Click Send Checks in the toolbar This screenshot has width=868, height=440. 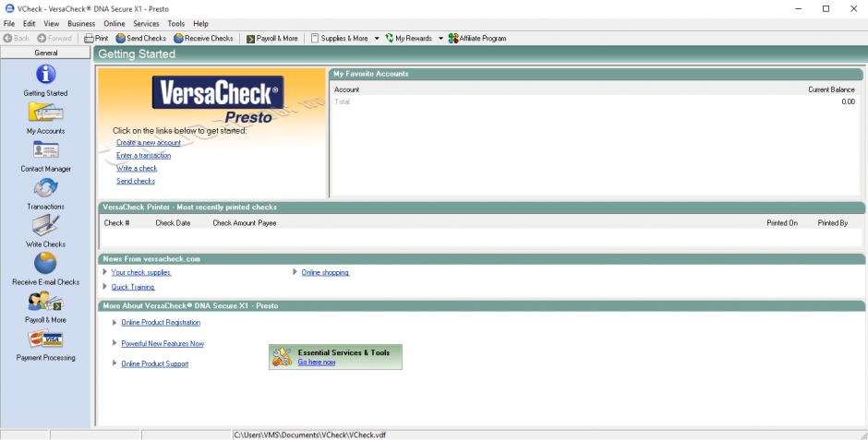(140, 38)
